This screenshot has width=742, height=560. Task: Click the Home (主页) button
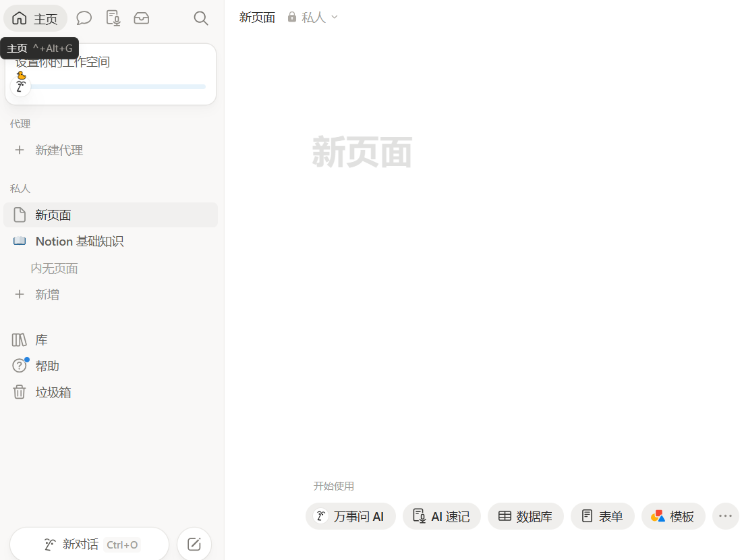[x=36, y=18]
